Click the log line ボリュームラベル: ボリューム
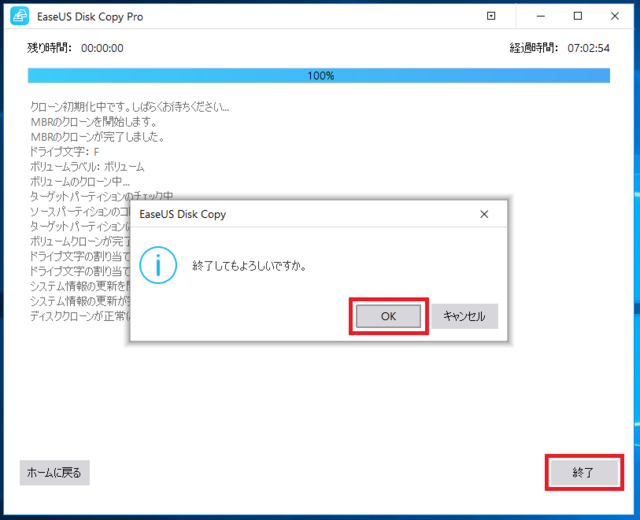This screenshot has height=520, width=640. click(x=87, y=167)
